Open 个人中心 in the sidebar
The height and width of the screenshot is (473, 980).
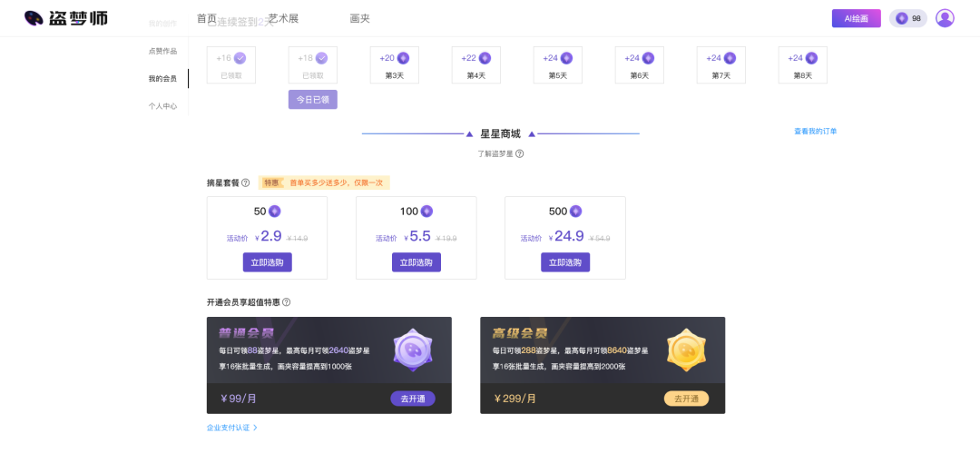pos(163,106)
